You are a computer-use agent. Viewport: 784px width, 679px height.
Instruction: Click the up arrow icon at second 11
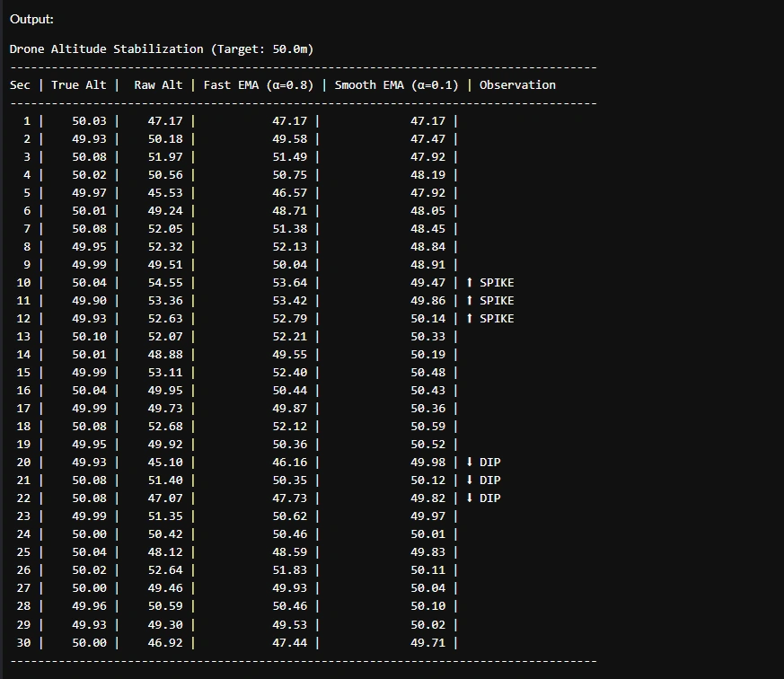click(469, 301)
